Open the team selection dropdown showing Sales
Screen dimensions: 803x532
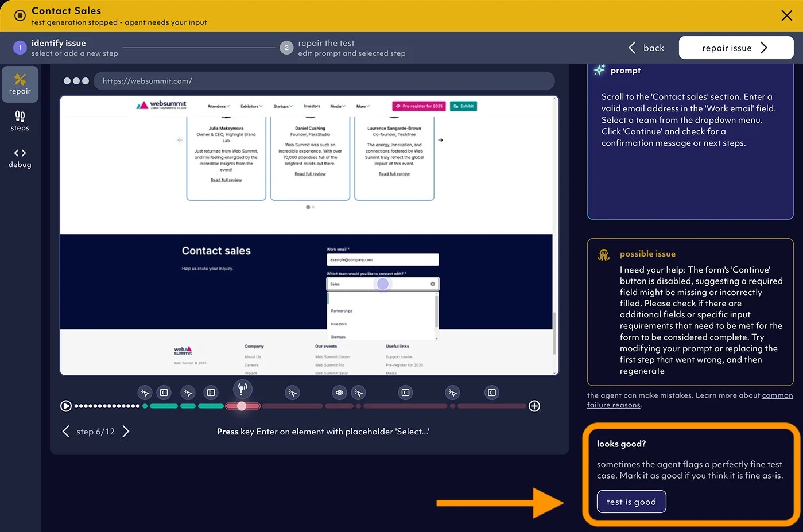point(383,284)
